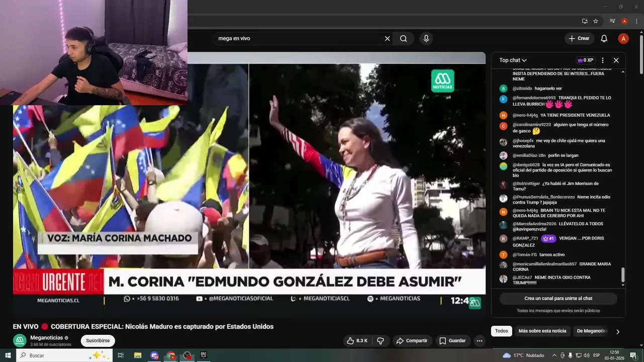Open YouTube notifications bell
Image resolution: width=644 pixels, height=362 pixels.
(604, 39)
